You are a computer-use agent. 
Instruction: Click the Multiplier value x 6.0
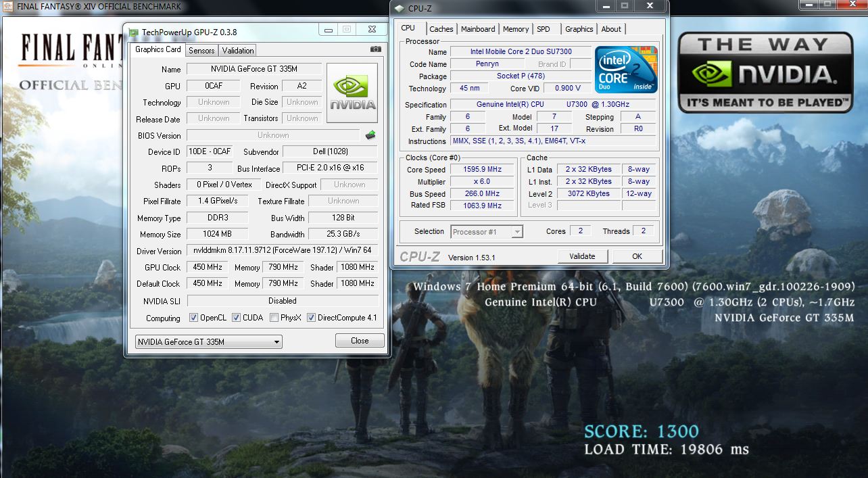(482, 182)
